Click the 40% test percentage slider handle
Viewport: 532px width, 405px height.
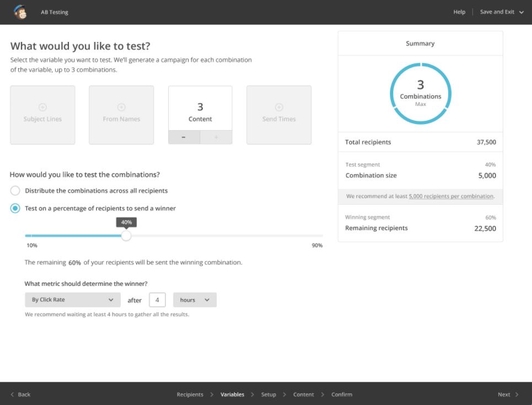pyautogui.click(x=126, y=236)
